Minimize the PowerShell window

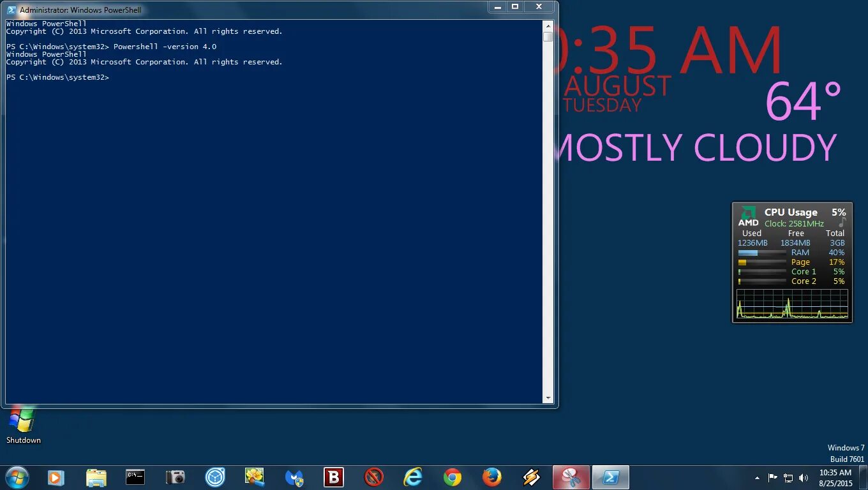(497, 6)
